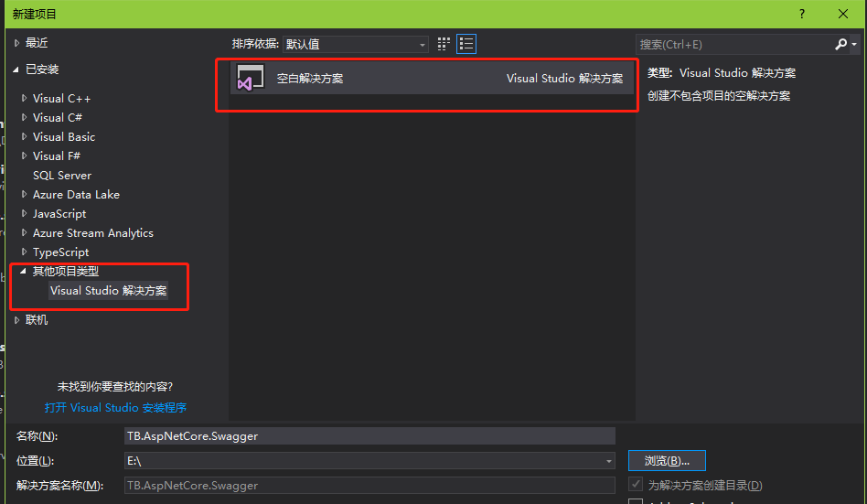The image size is (867, 504).
Task: Open the location path dropdown
Action: coord(608,461)
